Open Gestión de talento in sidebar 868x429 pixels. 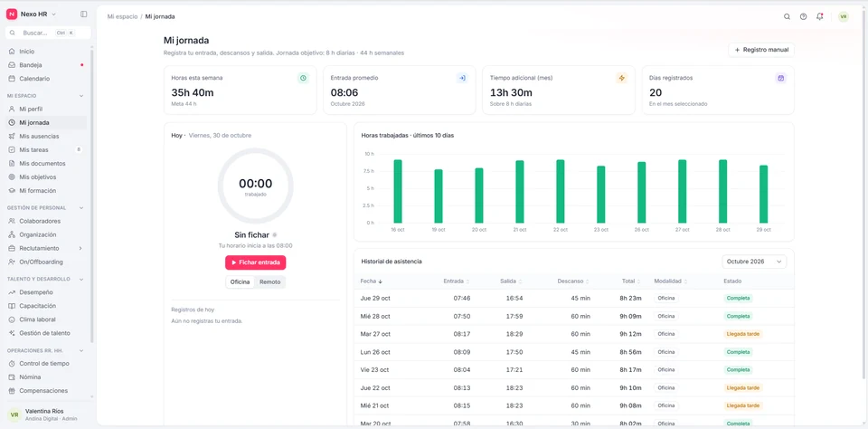[46, 333]
